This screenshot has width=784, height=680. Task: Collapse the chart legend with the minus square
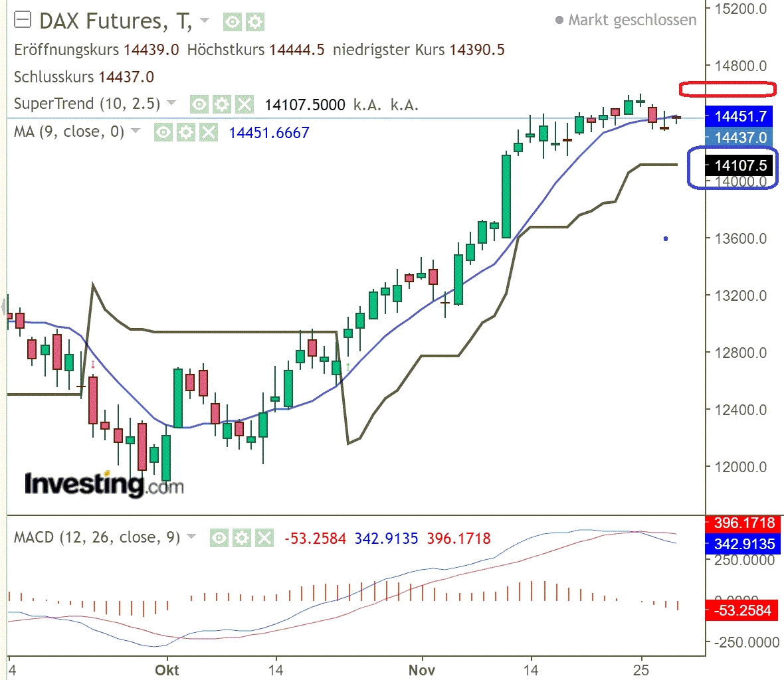(23, 20)
